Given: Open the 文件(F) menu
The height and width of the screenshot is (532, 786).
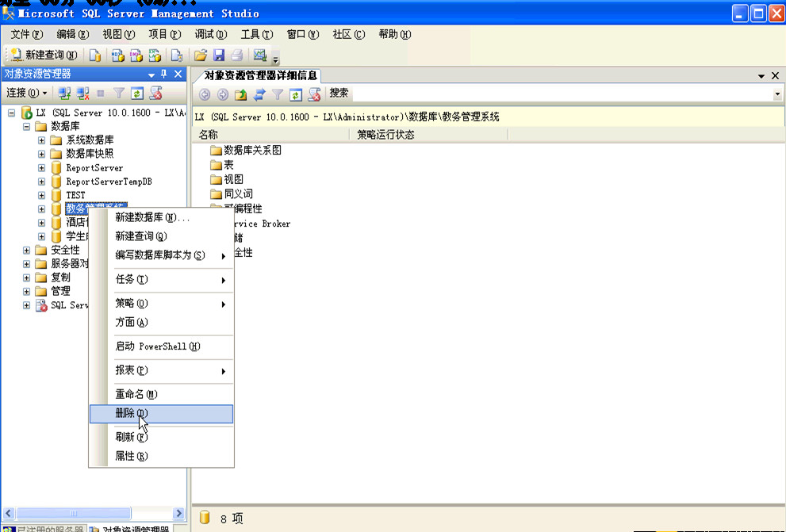Looking at the screenshot, I should pos(27,34).
